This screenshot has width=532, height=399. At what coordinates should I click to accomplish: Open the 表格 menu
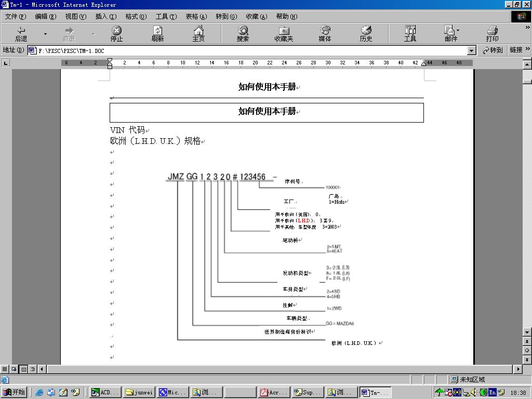196,16
